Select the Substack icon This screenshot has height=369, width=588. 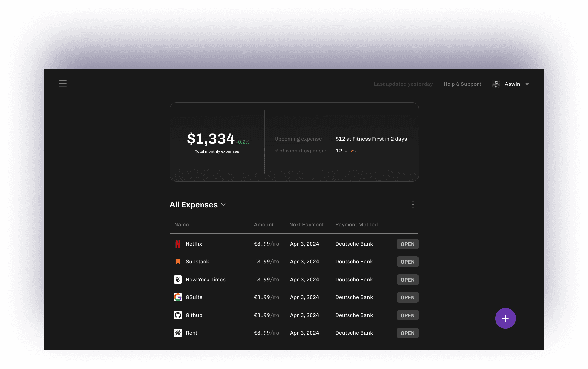(x=178, y=261)
